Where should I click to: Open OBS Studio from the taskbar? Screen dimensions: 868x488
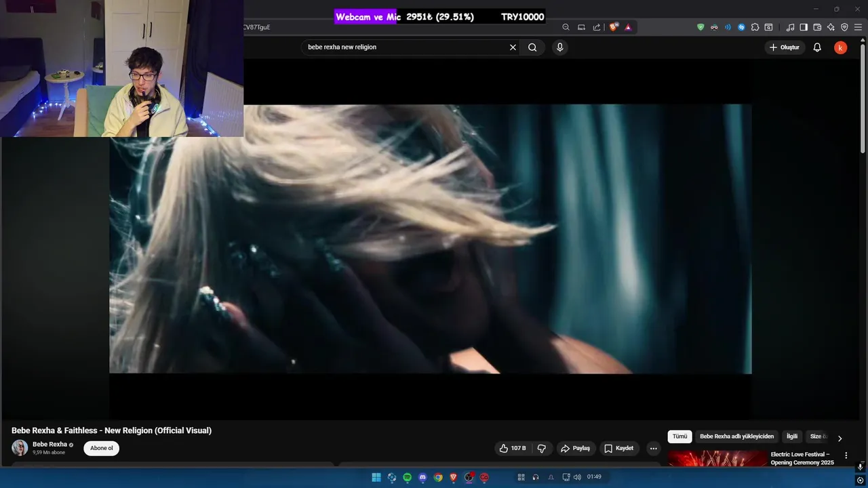(x=469, y=477)
